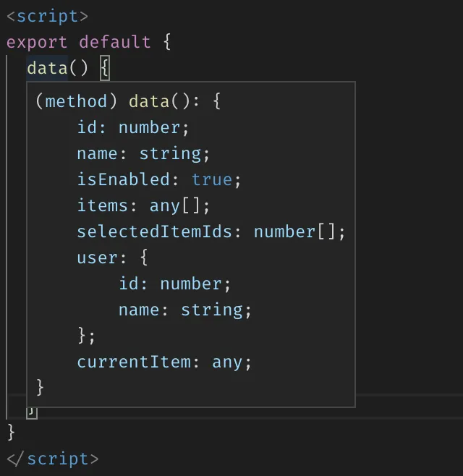Click the highlighted matching closing bracket in editor

pos(32,412)
